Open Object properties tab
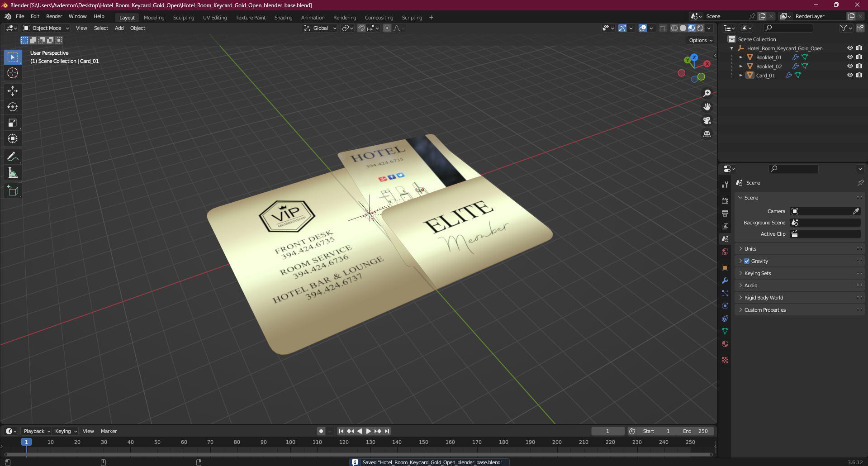 coord(725,268)
